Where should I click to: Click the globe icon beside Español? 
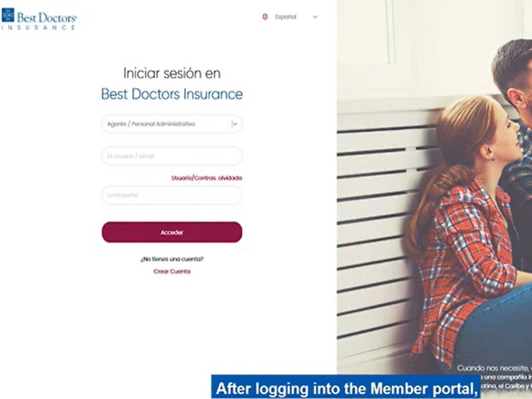point(265,17)
